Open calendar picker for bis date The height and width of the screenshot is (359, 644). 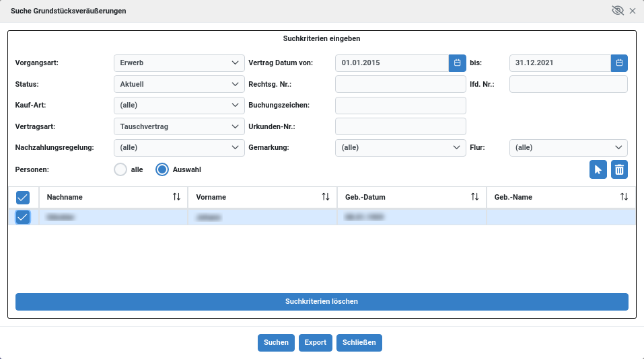coord(619,63)
